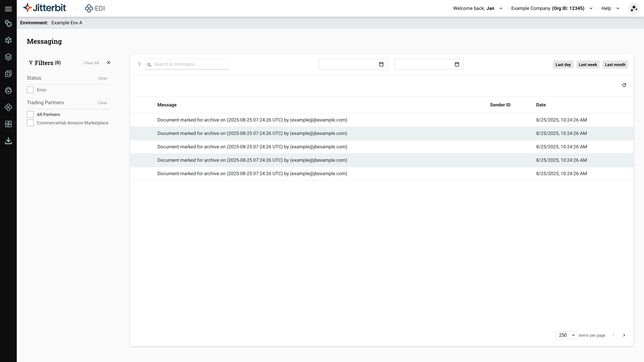644x362 pixels.
Task: Change the 250 items per page dropdown
Action: click(x=566, y=335)
